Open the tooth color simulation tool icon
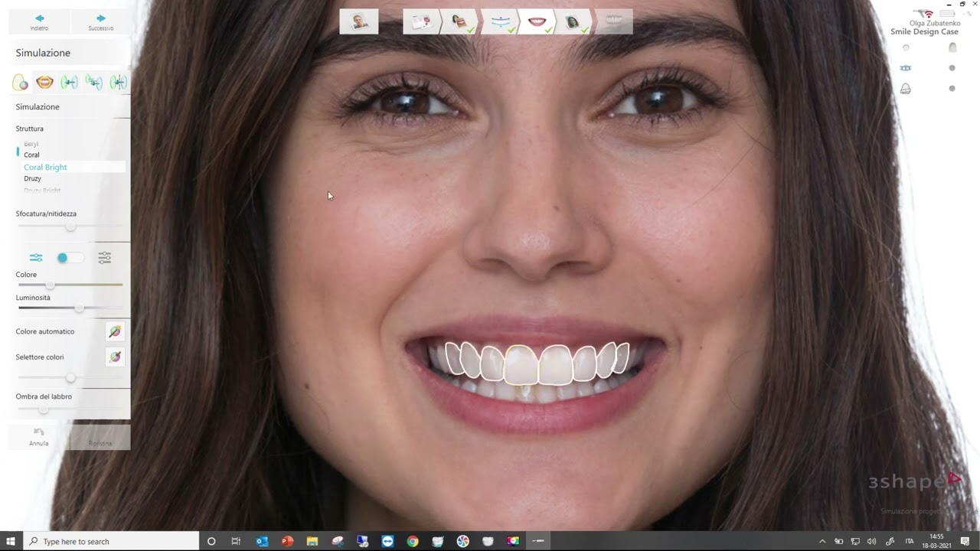Image resolution: width=980 pixels, height=551 pixels. pyautogui.click(x=21, y=82)
